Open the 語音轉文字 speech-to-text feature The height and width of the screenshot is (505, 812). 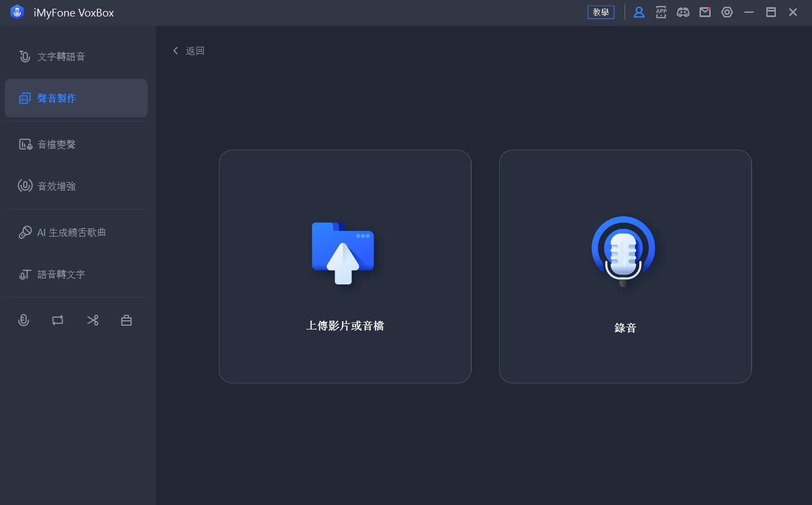[62, 274]
